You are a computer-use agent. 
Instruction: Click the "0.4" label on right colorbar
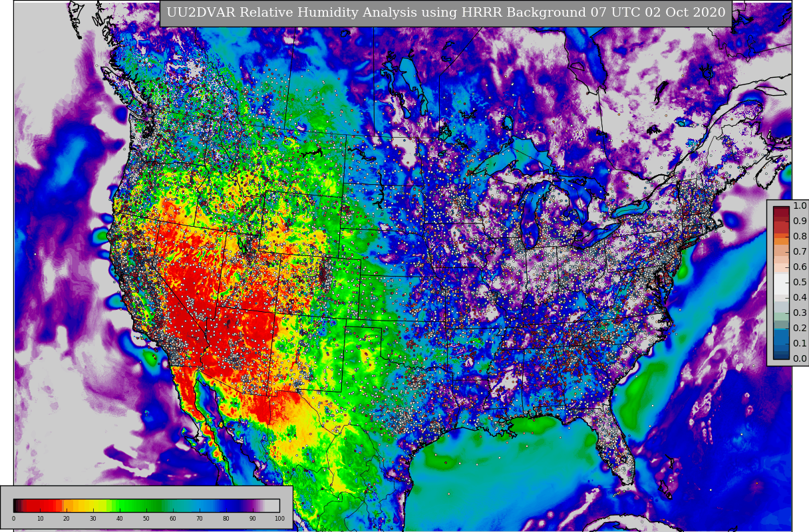click(800, 298)
